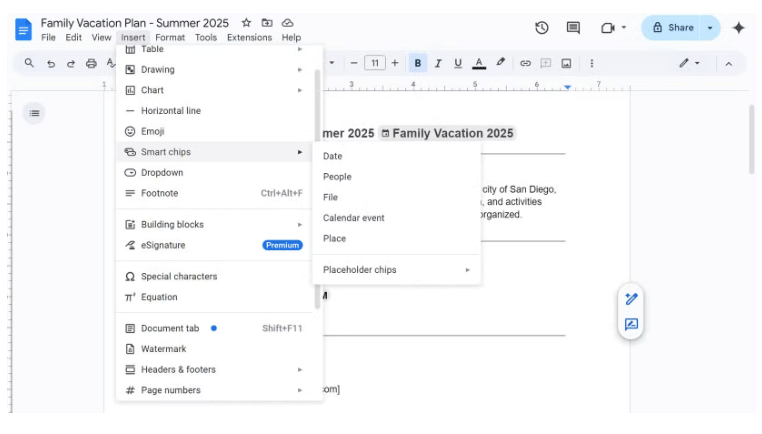Click the Gemini sparkle icon
Screen dimensions: 762x434
pos(739,28)
